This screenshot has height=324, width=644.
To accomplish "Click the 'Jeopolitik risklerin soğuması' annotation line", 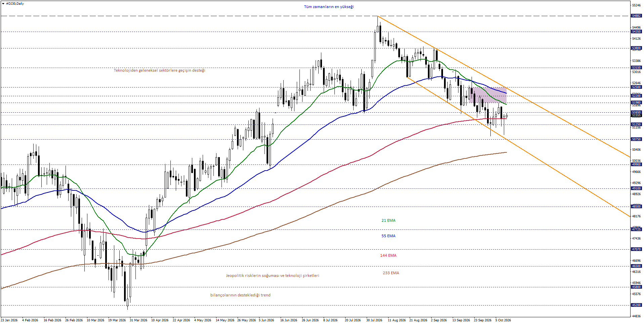I will pos(273,276).
